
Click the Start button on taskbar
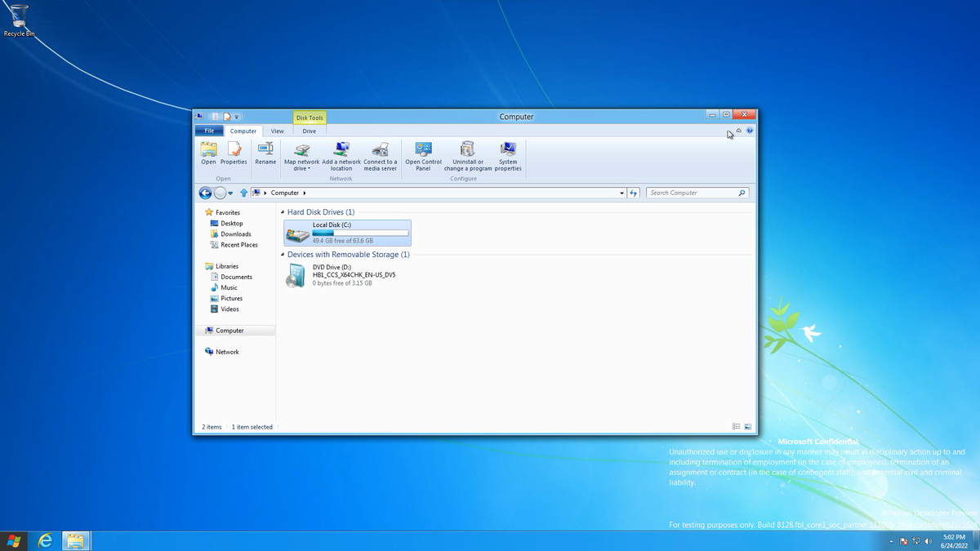point(14,540)
